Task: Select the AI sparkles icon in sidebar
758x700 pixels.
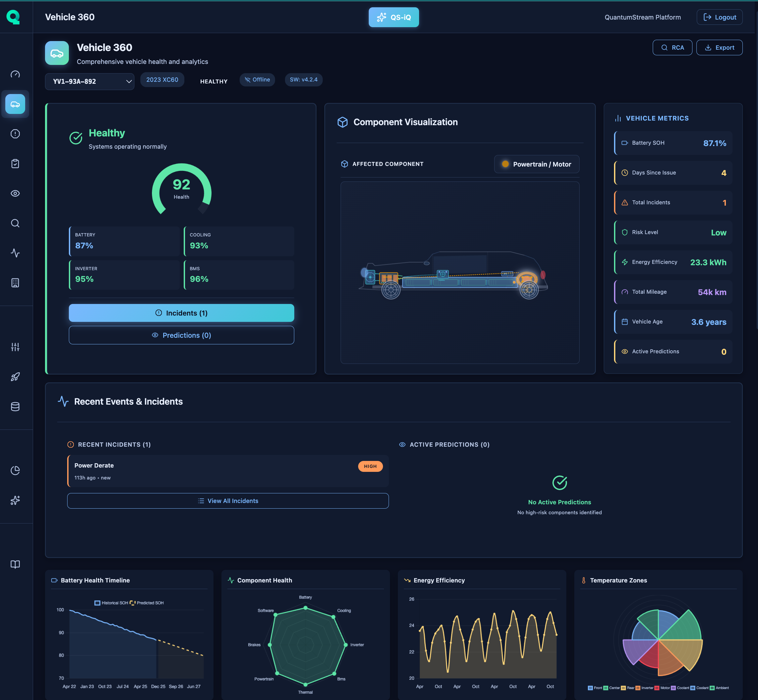Action: pos(15,500)
